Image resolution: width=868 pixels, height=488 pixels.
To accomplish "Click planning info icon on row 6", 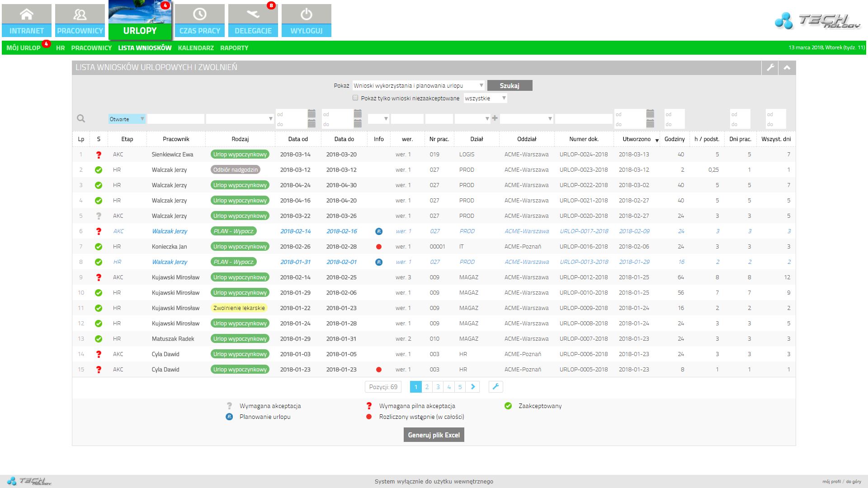I will (379, 231).
